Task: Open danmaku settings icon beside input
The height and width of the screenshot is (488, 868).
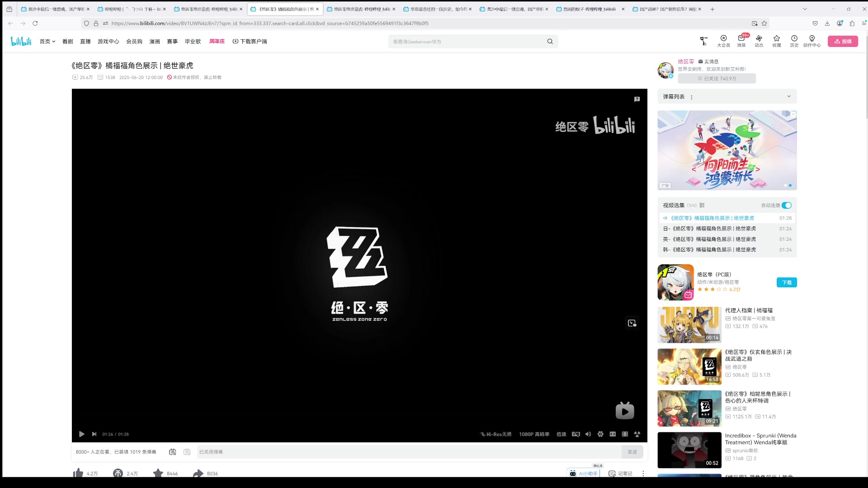Action: pyautogui.click(x=187, y=451)
